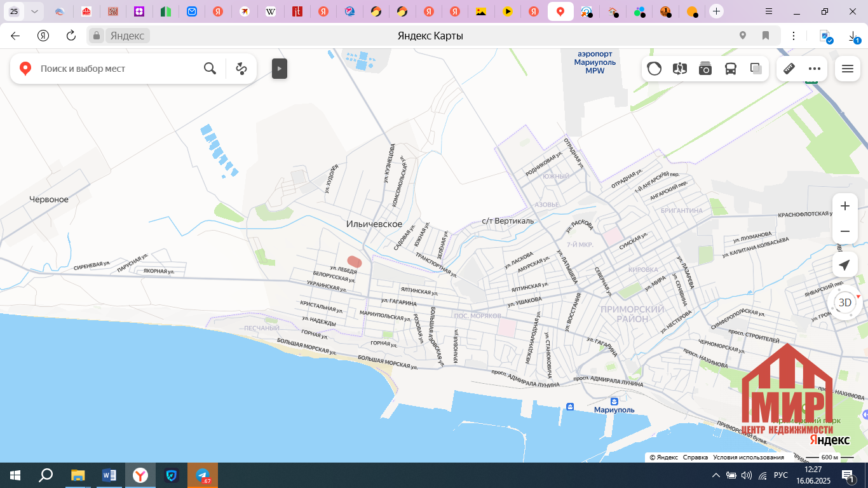Click the bookmark icon in the address bar

coord(766,36)
